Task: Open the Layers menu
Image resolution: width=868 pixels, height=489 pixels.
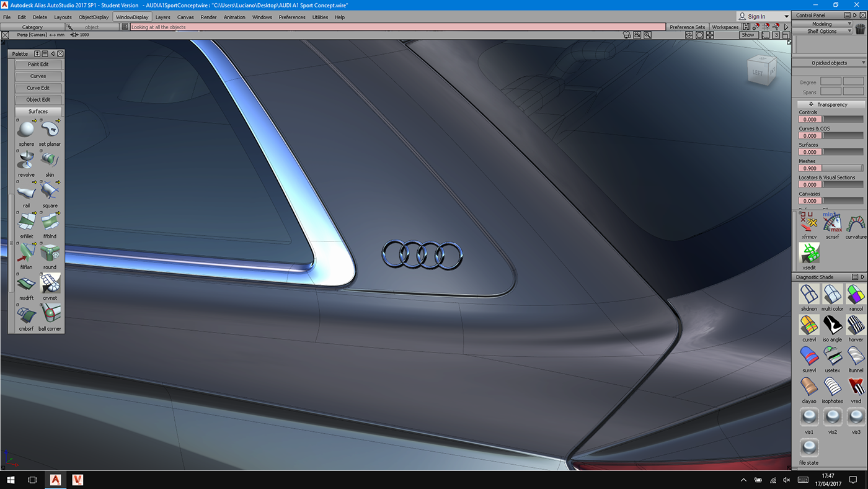Action: pyautogui.click(x=162, y=17)
